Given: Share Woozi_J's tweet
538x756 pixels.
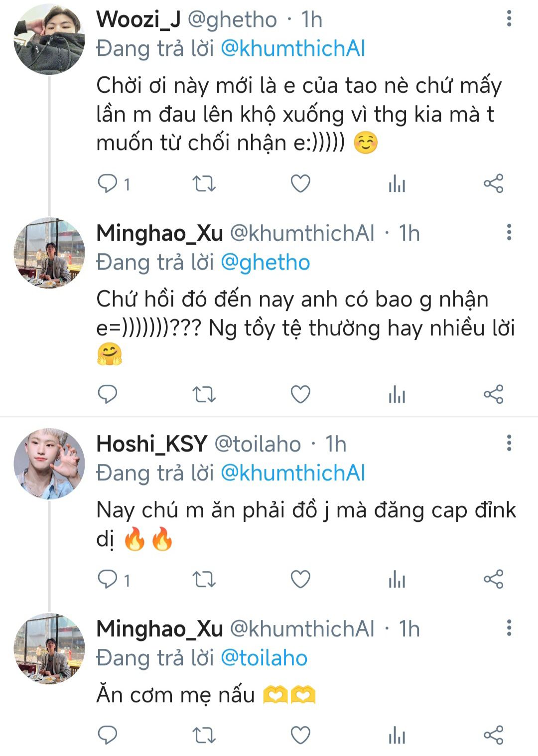Looking at the screenshot, I should [x=493, y=184].
